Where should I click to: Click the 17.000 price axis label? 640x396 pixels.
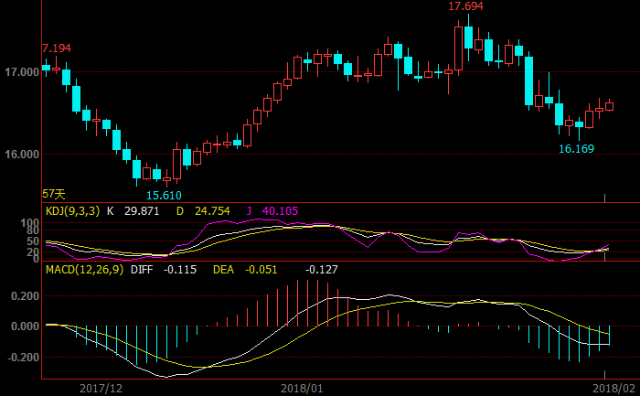(22, 72)
